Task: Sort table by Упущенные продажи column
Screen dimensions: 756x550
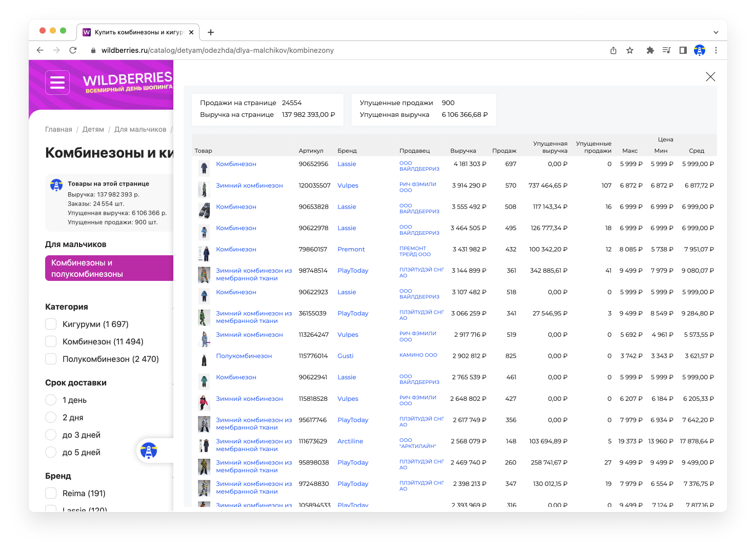Action: (x=593, y=147)
